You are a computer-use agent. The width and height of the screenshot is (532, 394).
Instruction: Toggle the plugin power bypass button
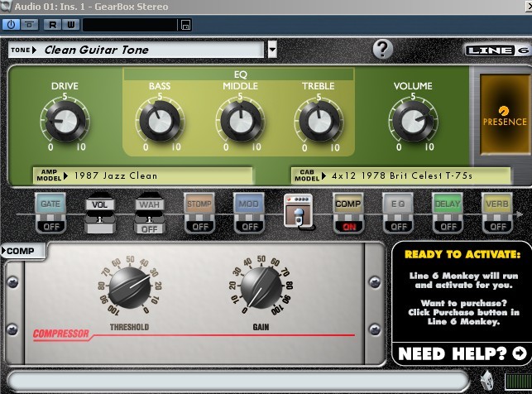(12, 25)
